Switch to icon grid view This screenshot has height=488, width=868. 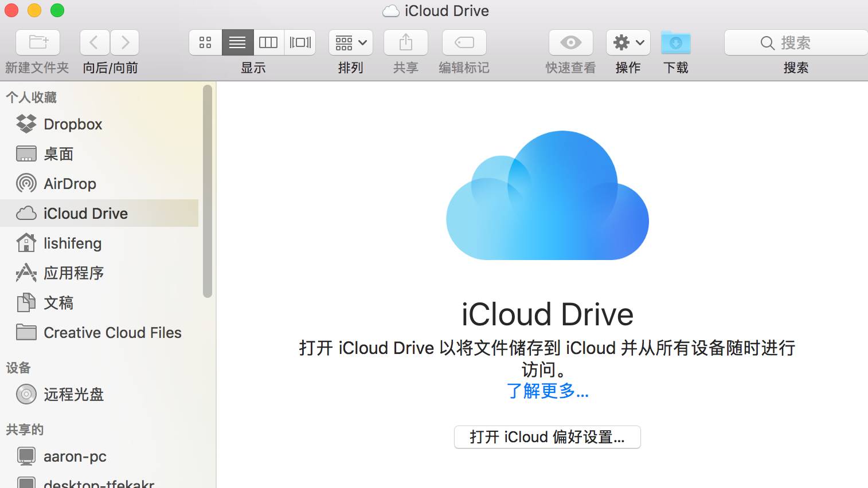(x=205, y=42)
